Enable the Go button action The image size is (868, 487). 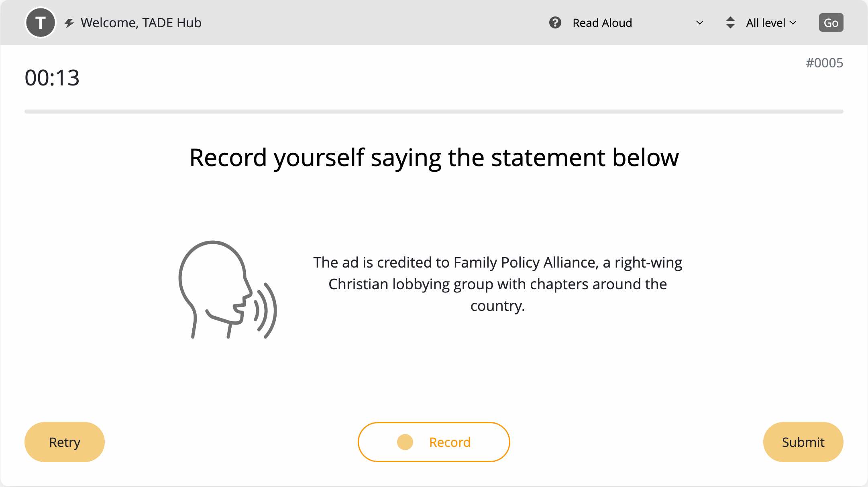pyautogui.click(x=831, y=22)
